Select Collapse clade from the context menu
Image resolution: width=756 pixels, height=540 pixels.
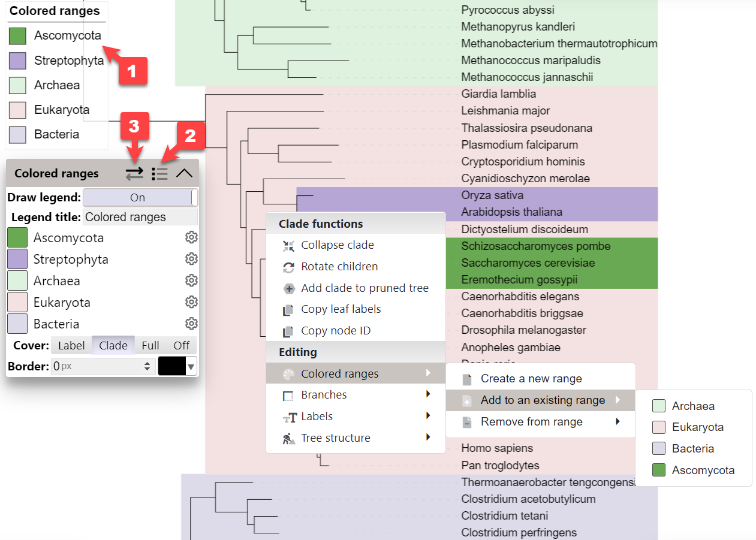(337, 245)
